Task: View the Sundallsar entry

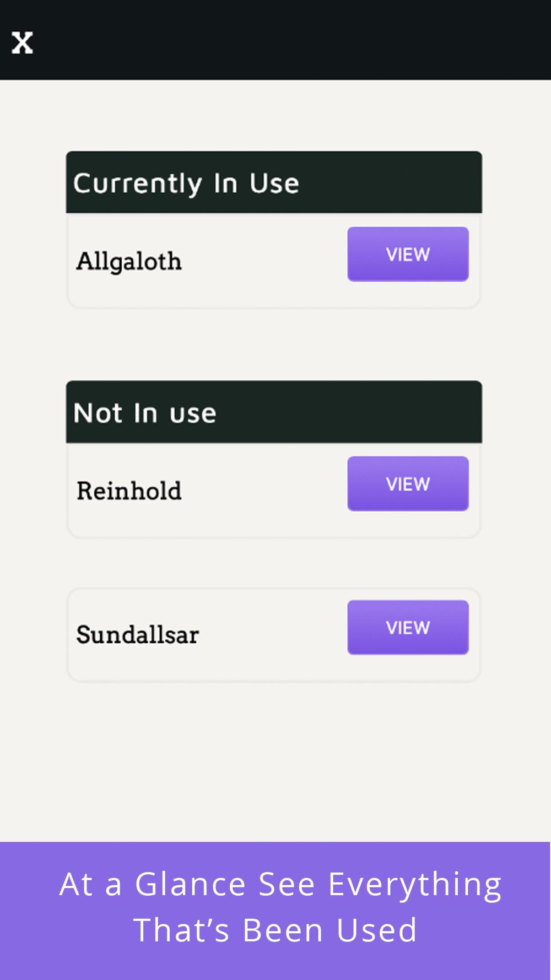Action: 408,627
